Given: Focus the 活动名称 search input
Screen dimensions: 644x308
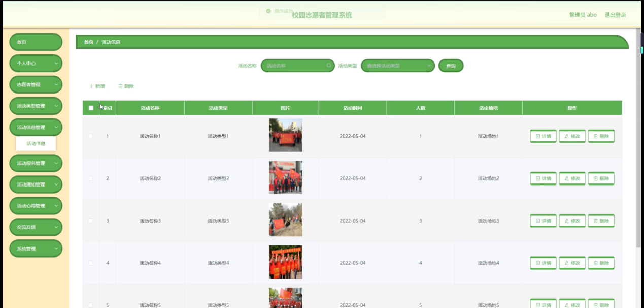Looking at the screenshot, I should (297, 66).
